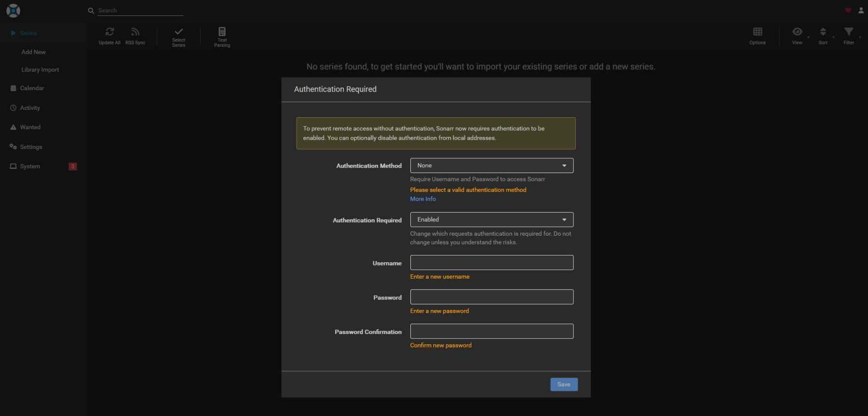Viewport: 868px width, 416px height.
Task: Focus the Username input field
Action: 491,263
